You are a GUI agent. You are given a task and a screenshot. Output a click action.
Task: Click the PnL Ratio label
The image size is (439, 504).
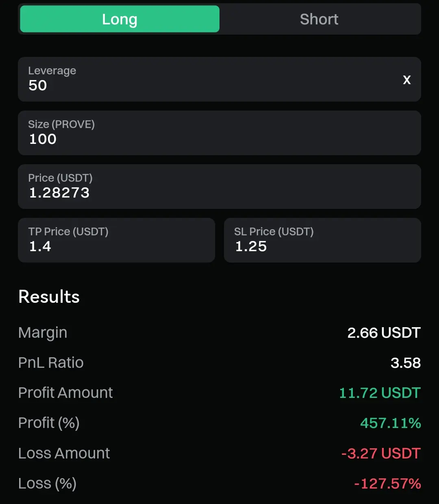(x=51, y=363)
